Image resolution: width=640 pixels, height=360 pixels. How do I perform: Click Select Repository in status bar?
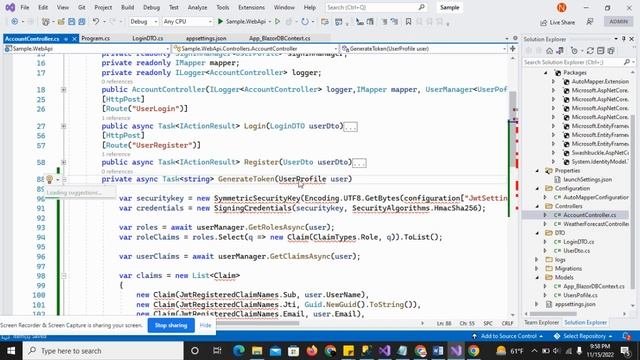coord(584,336)
